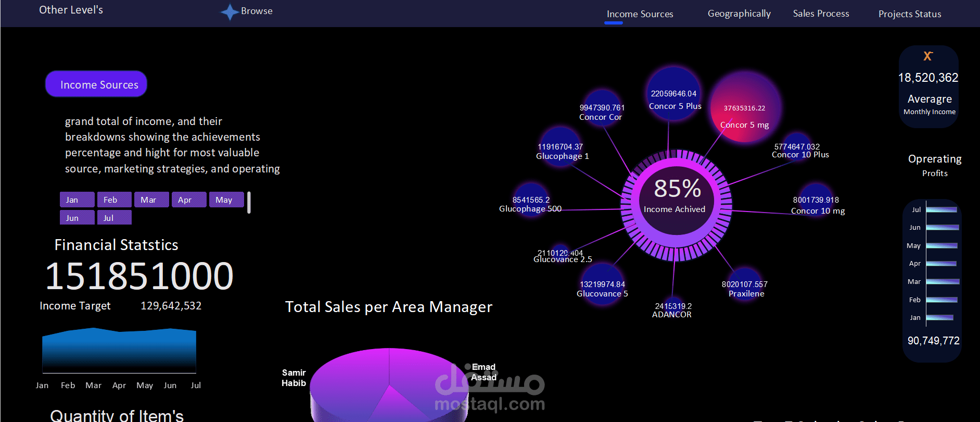Select the Jan month slicer
This screenshot has width=980, height=422.
(x=77, y=200)
